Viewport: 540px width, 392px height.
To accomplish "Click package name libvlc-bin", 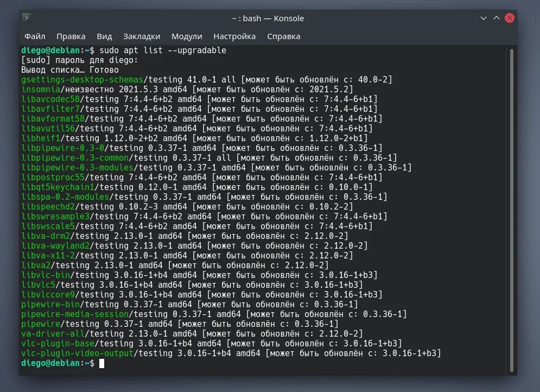I will coord(46,275).
